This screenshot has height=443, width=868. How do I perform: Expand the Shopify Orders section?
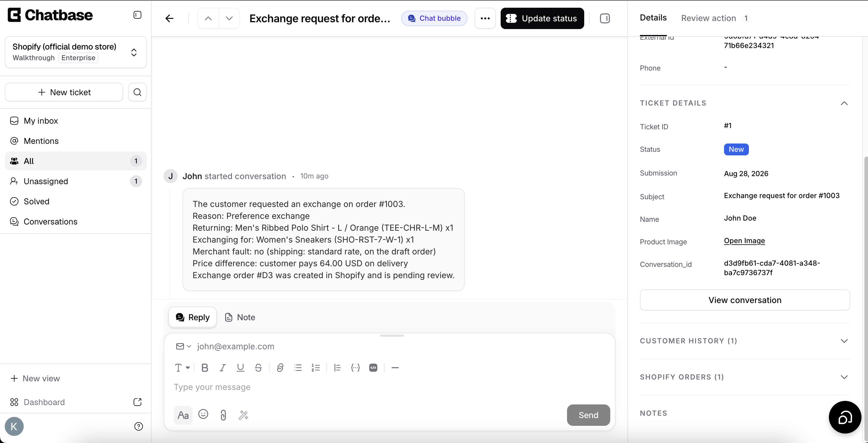[844, 377]
